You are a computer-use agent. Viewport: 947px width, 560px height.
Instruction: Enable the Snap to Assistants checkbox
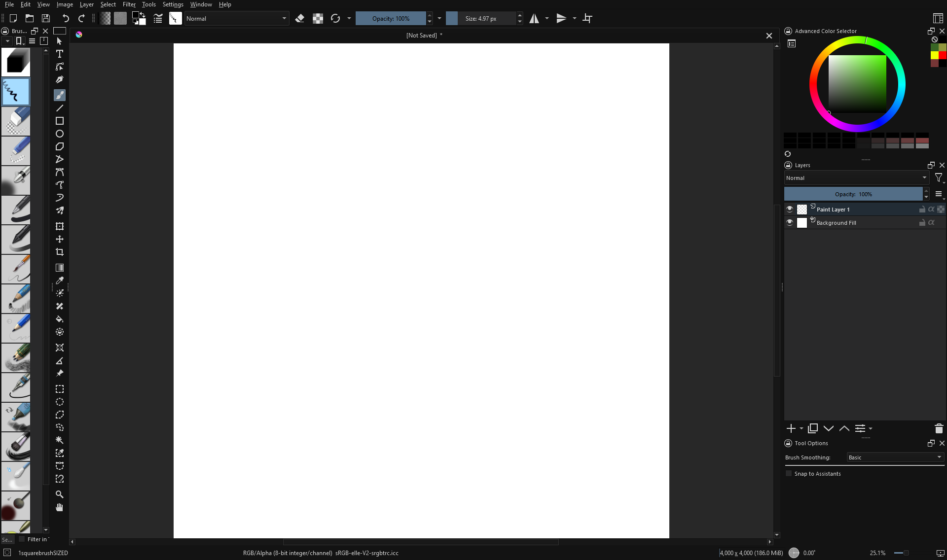(789, 474)
